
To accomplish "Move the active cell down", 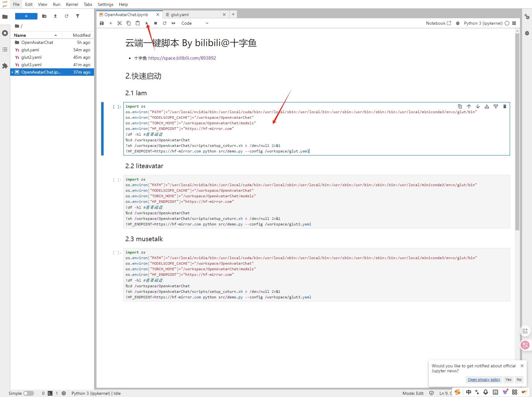I will [x=478, y=106].
